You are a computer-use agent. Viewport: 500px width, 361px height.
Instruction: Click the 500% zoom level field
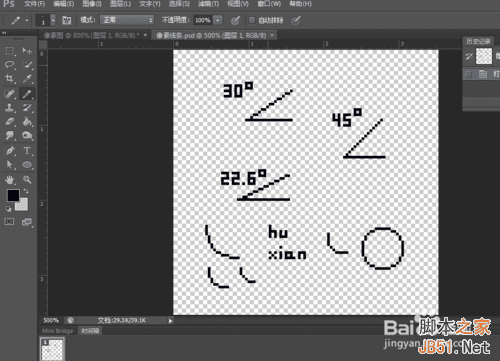tap(51, 321)
